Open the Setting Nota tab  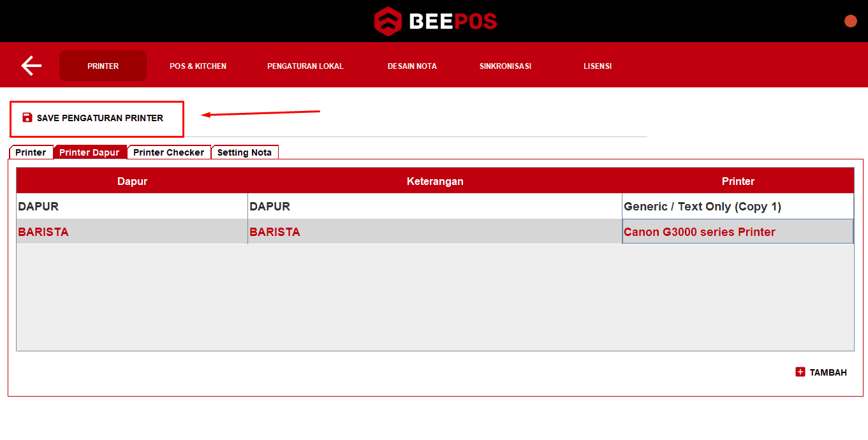(x=244, y=152)
